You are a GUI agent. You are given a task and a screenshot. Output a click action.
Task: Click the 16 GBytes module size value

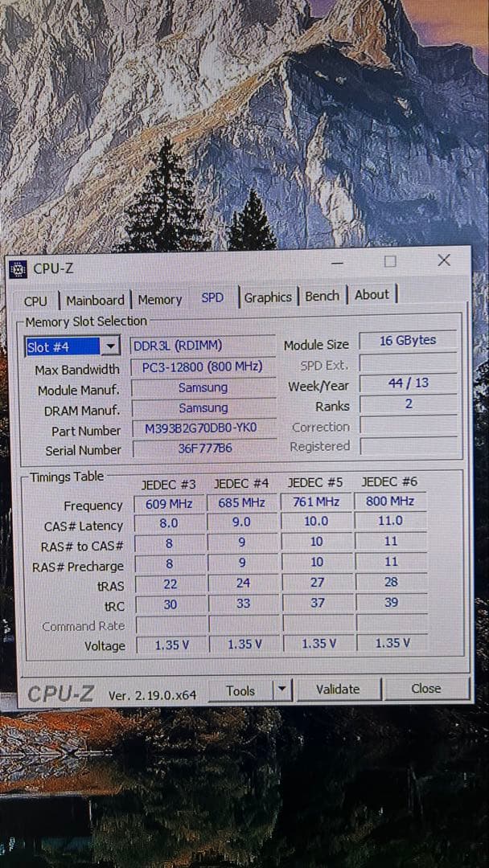pyautogui.click(x=408, y=341)
